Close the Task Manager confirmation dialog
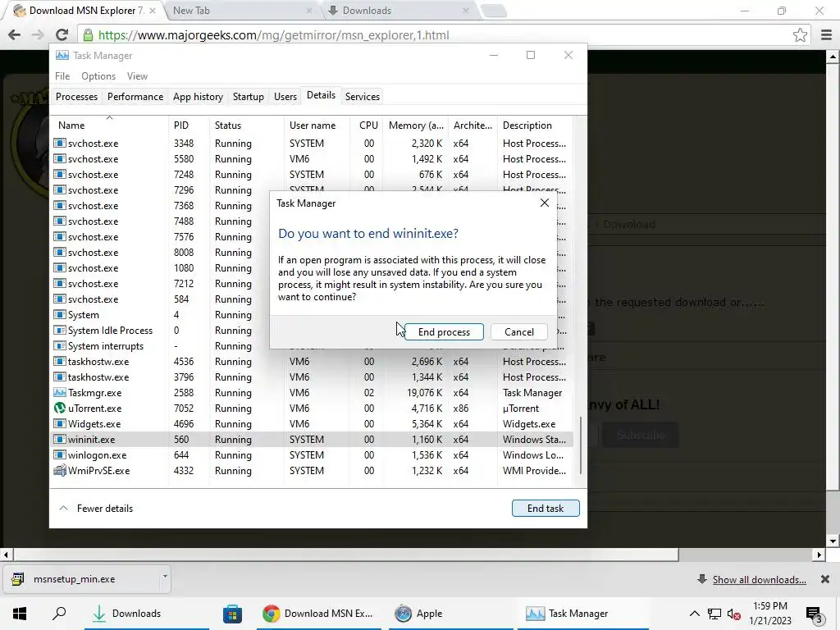840x630 pixels. coord(545,203)
